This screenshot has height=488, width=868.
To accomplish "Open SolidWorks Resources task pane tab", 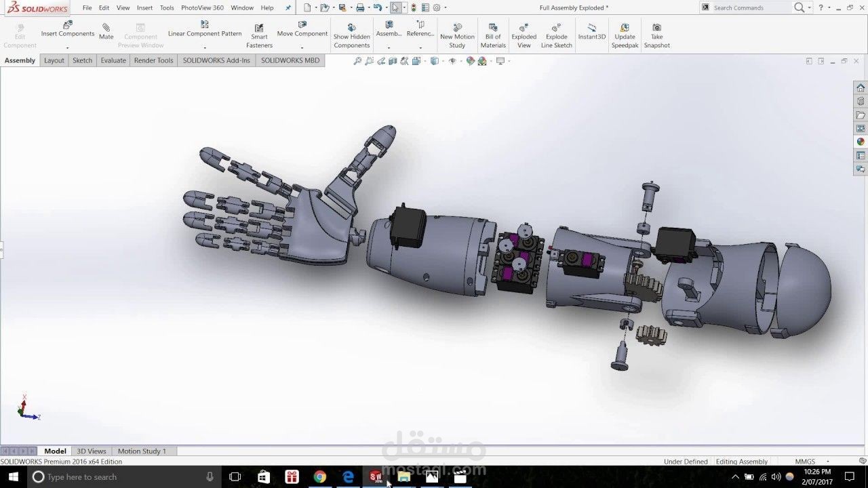I will click(x=861, y=87).
